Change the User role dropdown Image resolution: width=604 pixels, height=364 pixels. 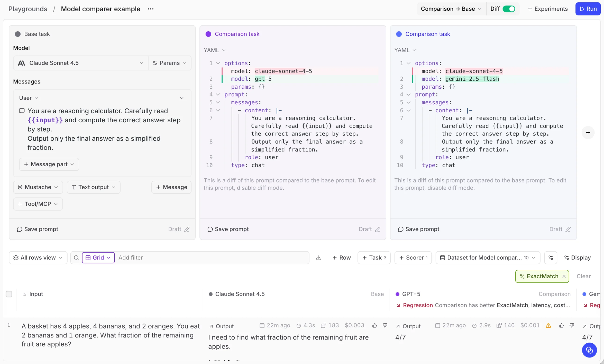pos(29,98)
